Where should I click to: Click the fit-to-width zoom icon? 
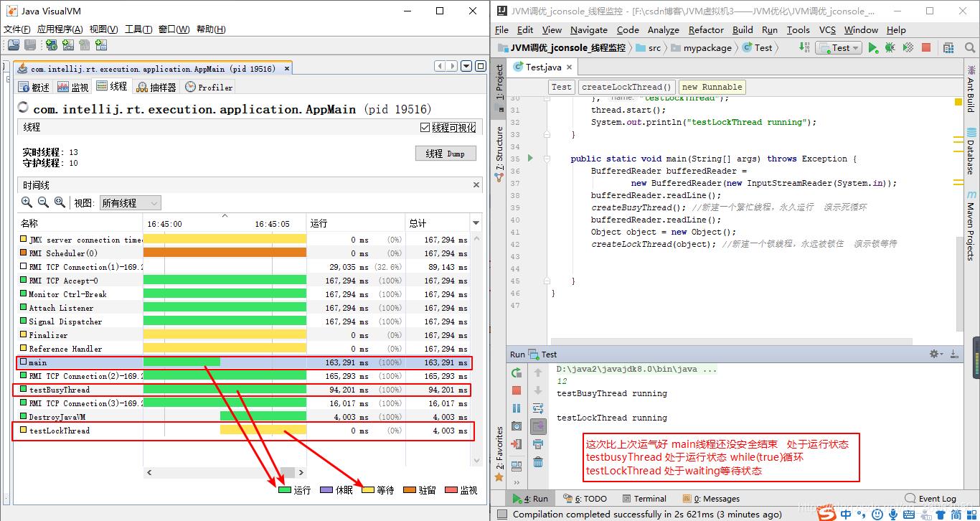[60, 203]
